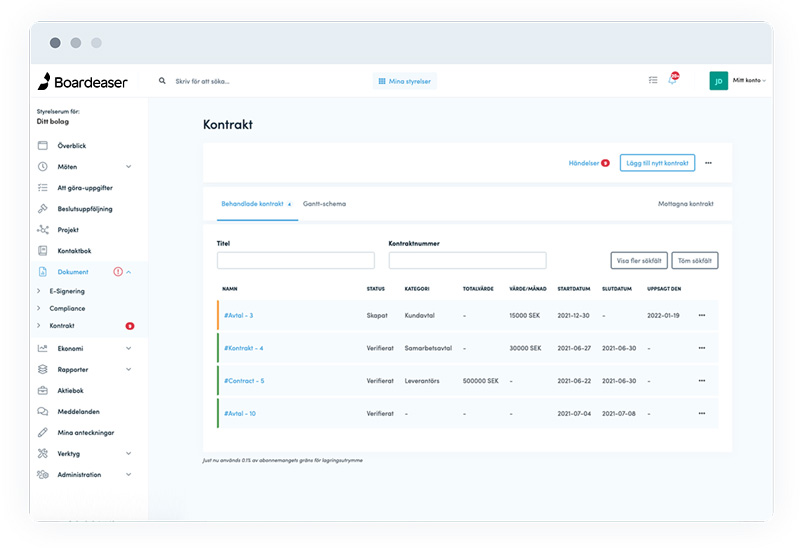This screenshot has width=800, height=548.
Task: Open the #Kontrakt - 4 link
Action: (x=243, y=348)
